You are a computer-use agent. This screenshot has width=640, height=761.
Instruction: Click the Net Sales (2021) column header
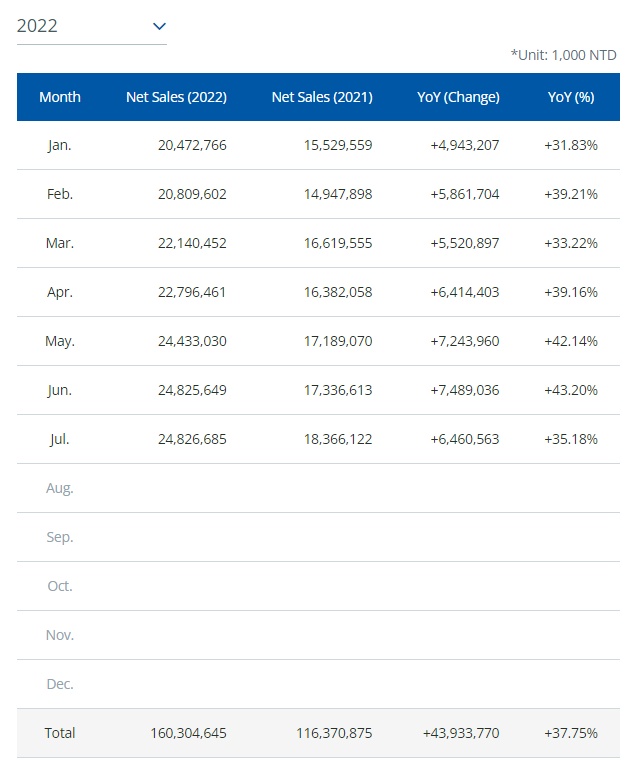tap(322, 97)
